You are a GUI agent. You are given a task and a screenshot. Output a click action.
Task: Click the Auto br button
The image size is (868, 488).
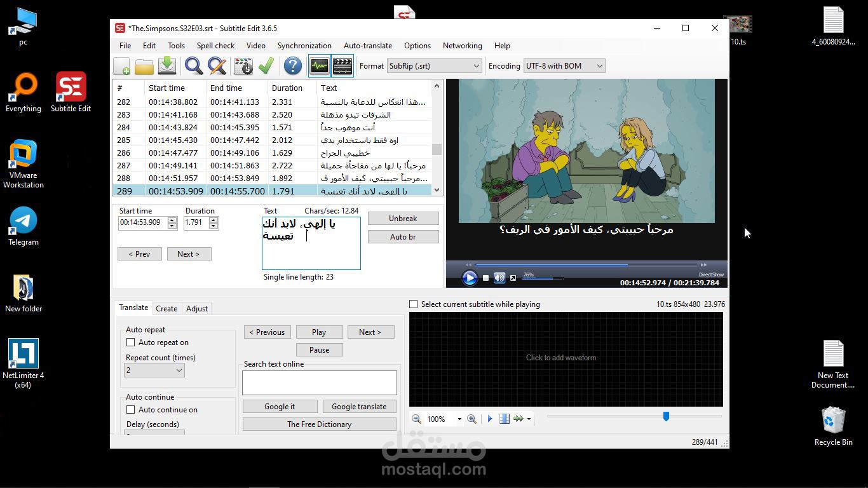pos(403,236)
